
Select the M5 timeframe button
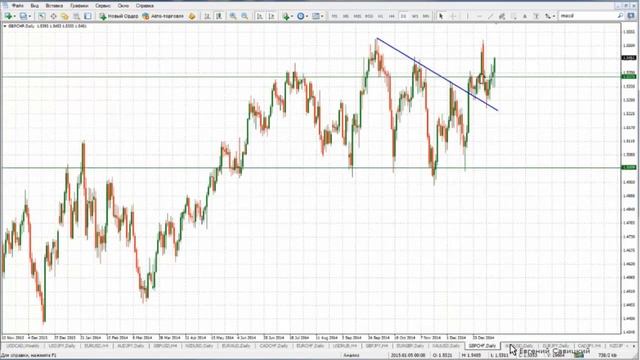[x=346, y=16]
